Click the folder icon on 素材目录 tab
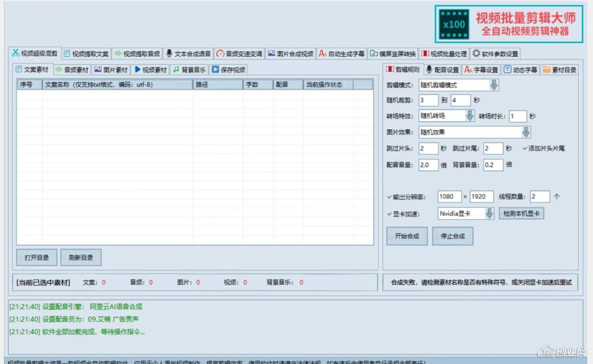Image resolution: width=593 pixels, height=364 pixels. (x=546, y=69)
